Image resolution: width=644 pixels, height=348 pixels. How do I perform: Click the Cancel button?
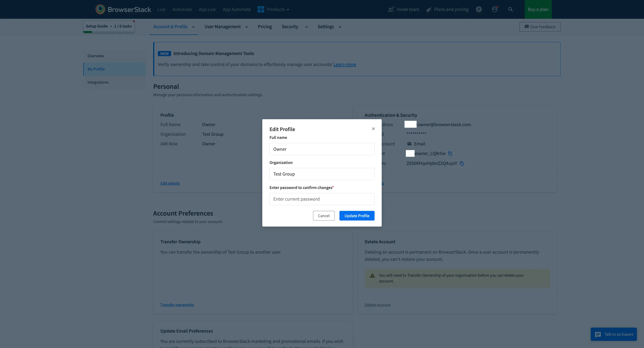[324, 216]
